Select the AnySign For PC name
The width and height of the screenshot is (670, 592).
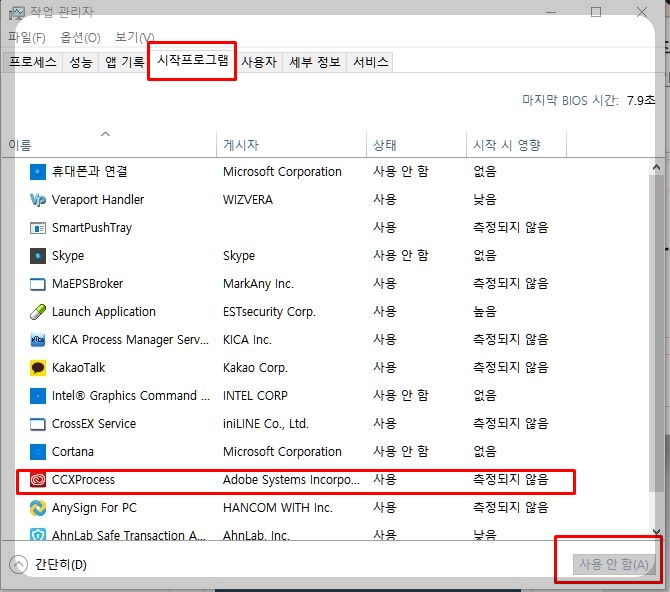94,508
